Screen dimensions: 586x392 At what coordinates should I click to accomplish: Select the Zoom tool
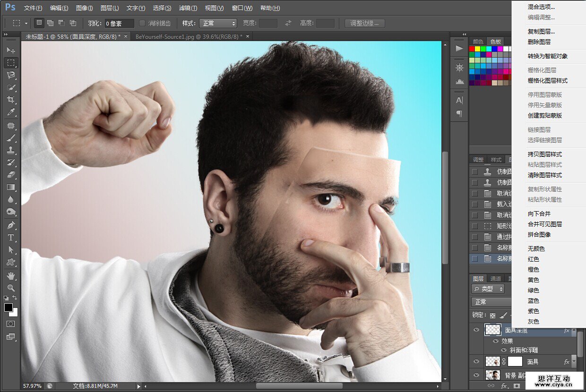[11, 287]
